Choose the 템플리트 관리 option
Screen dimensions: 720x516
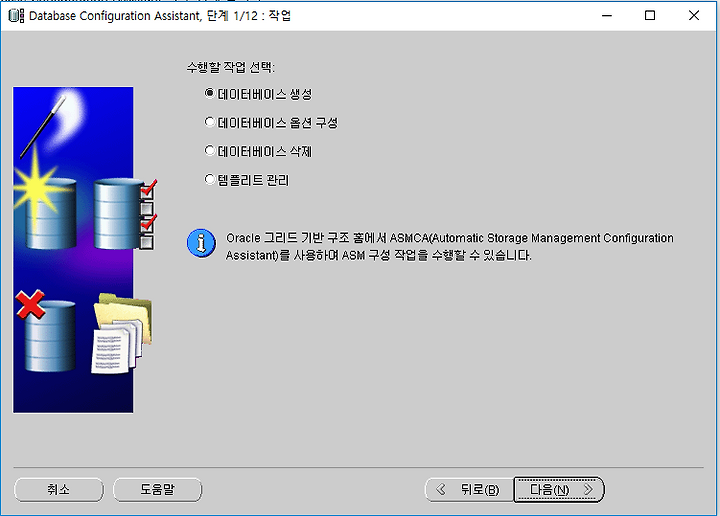[x=210, y=179]
